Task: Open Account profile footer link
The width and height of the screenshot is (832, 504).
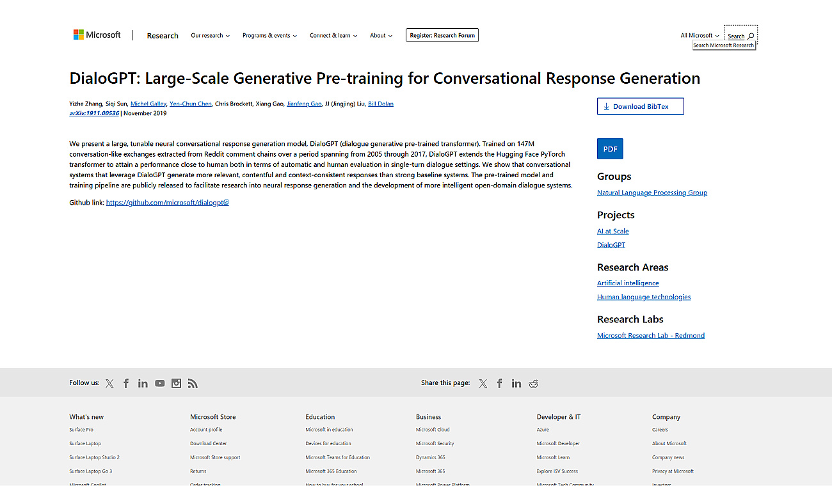Action: coord(206,430)
